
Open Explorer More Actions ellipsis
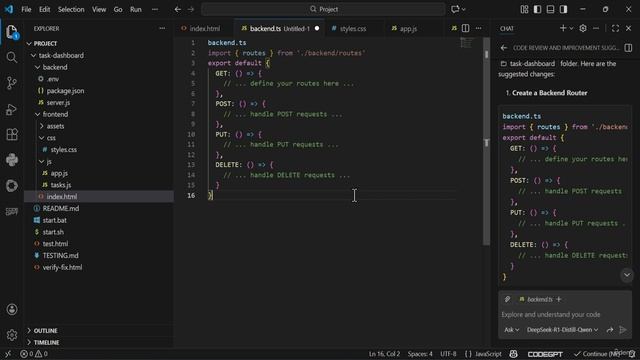click(x=162, y=28)
